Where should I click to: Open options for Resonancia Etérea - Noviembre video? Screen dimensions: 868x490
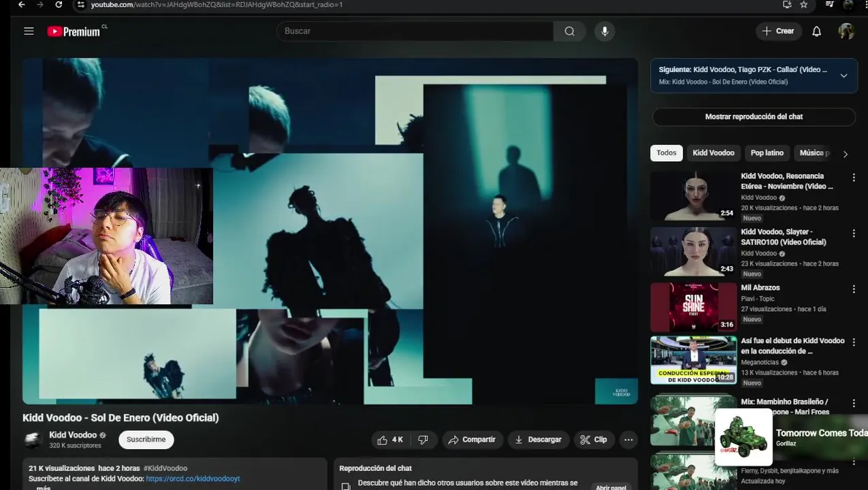[854, 178]
